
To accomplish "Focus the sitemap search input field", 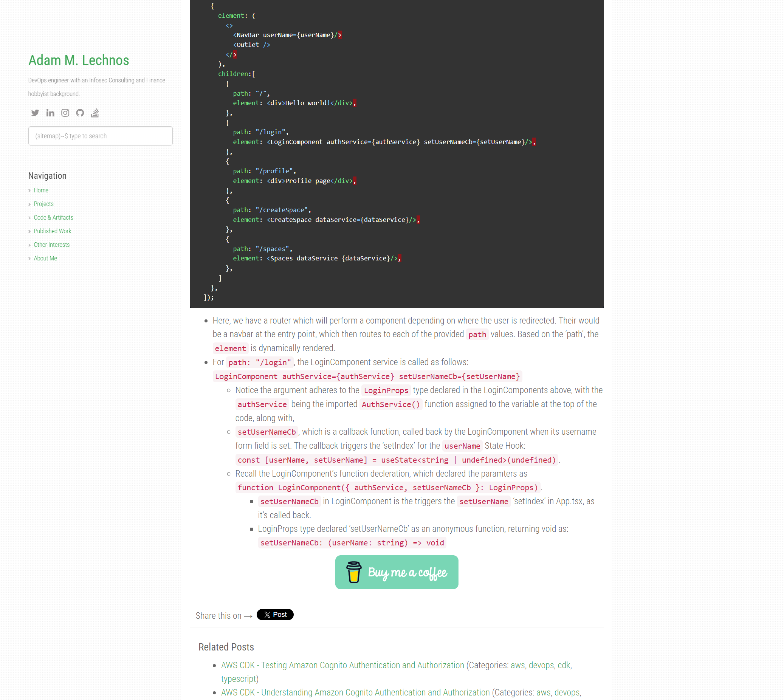I will click(x=100, y=136).
